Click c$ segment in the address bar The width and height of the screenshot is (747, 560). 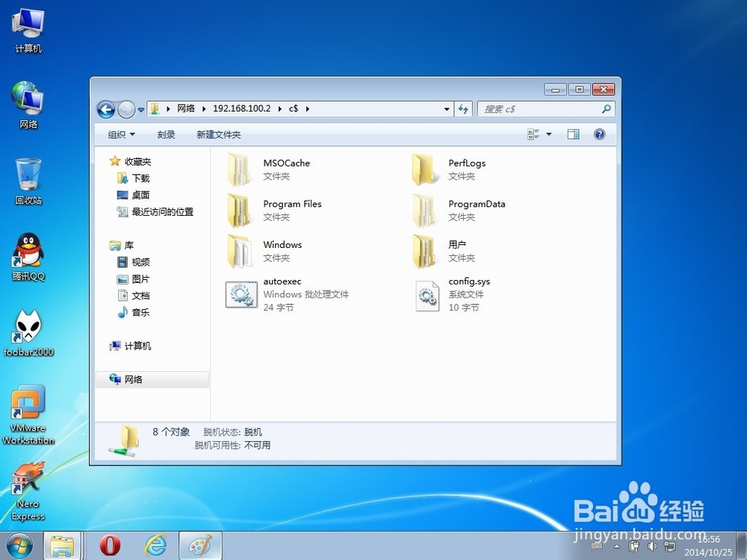294,108
